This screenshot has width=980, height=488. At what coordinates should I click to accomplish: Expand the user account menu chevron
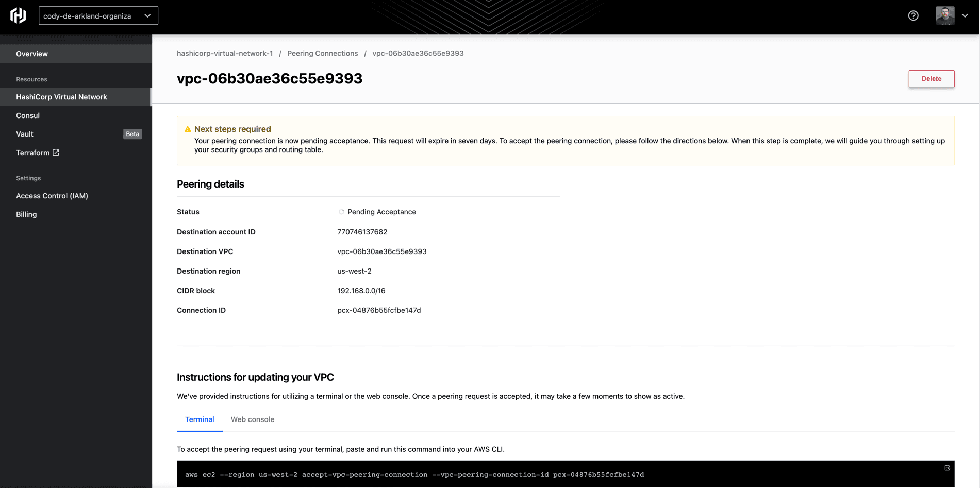click(965, 16)
